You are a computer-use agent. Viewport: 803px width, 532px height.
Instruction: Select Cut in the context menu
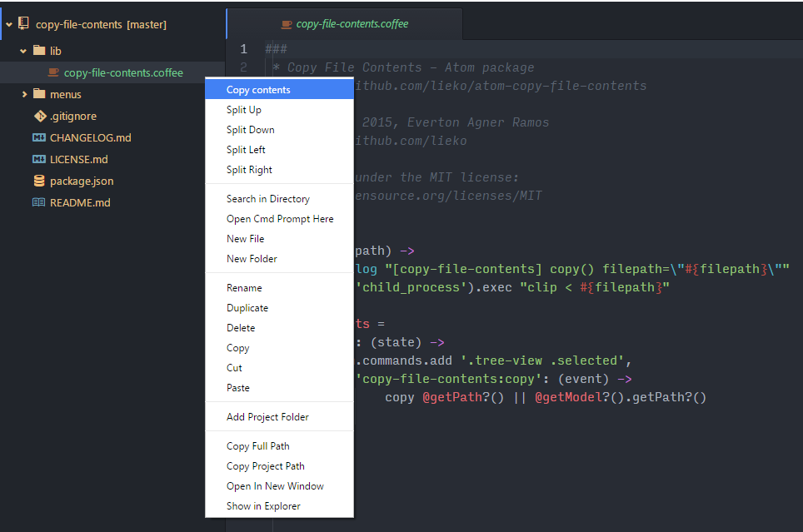(279, 368)
